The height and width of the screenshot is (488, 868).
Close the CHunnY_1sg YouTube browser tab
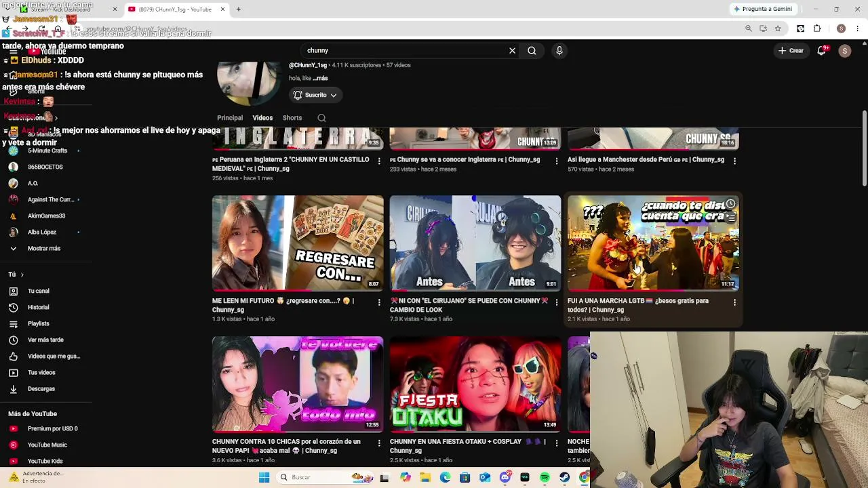[222, 9]
